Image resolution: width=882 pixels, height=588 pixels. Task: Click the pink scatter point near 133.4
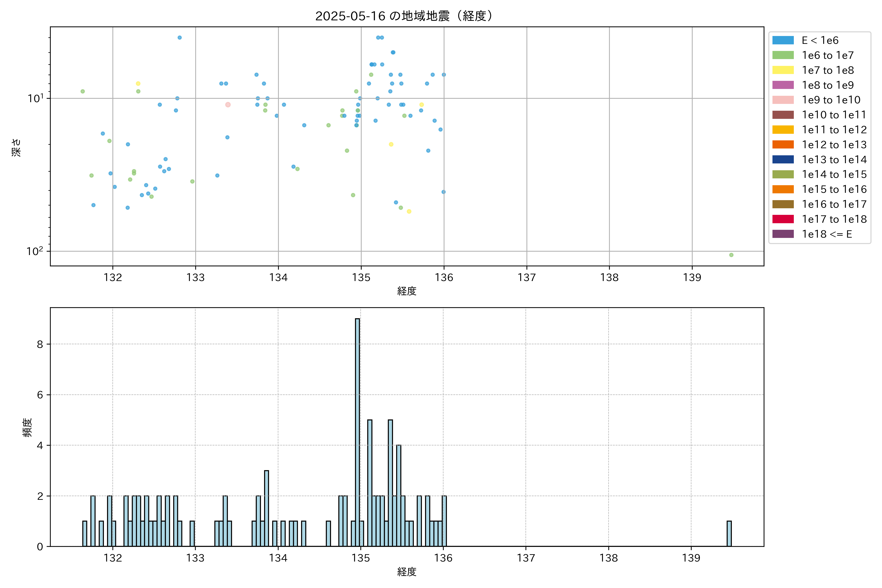pos(228,105)
